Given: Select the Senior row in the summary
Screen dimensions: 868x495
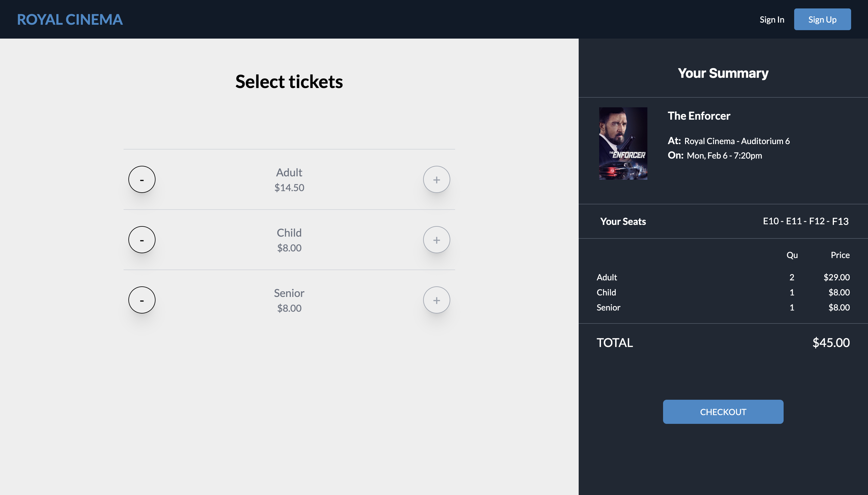Looking at the screenshot, I should (x=608, y=307).
